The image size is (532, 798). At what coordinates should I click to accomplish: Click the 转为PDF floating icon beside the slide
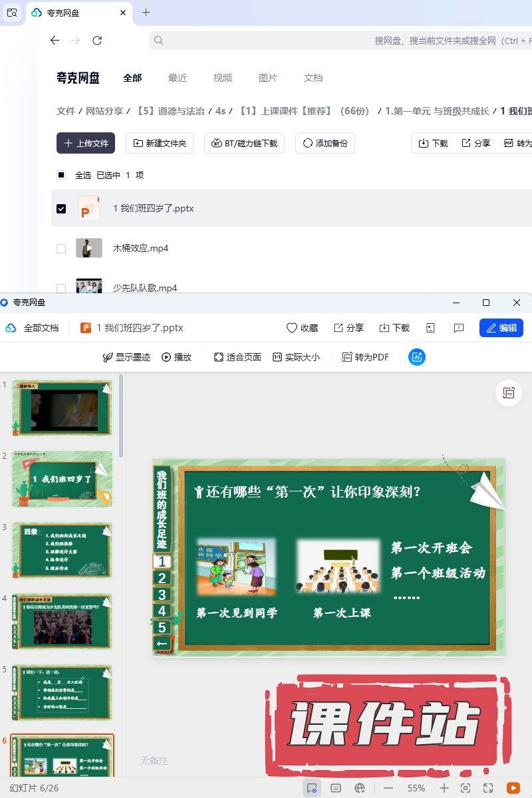[x=509, y=393]
